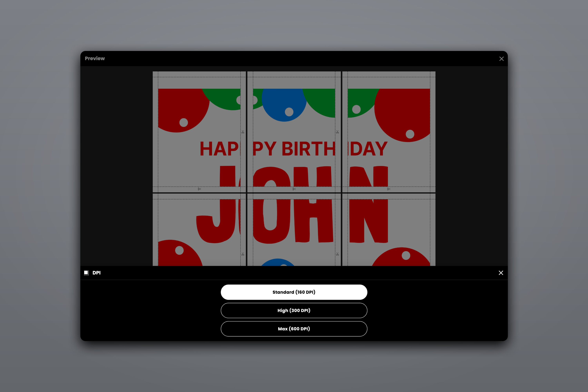This screenshot has height=392, width=588.
Task: Click scissors icon beside the 'HAP' page edge
Action: (x=243, y=132)
